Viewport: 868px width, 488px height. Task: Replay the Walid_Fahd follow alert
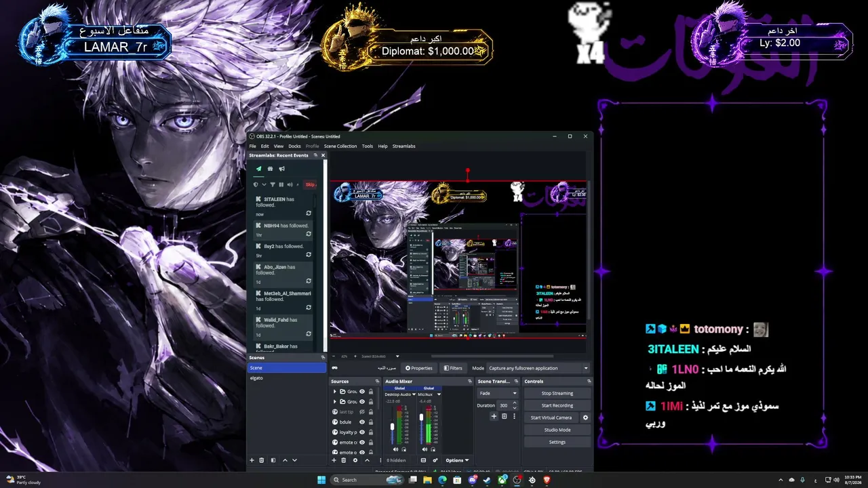click(309, 334)
